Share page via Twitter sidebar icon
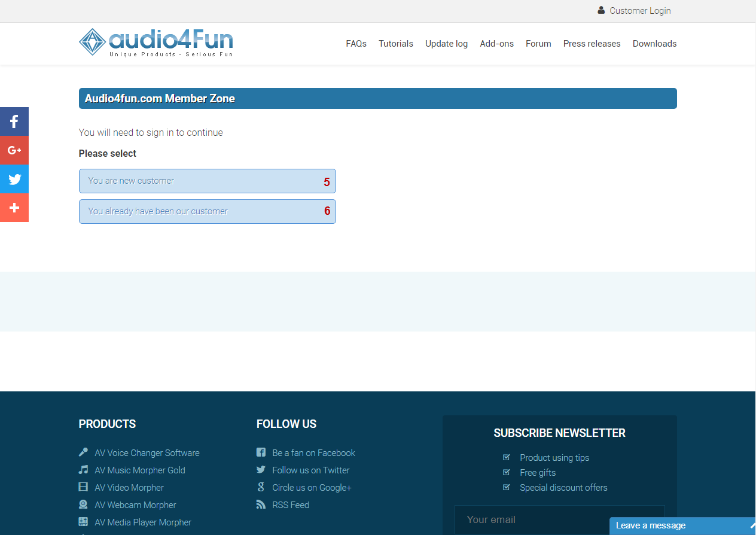This screenshot has height=535, width=756. tap(14, 179)
